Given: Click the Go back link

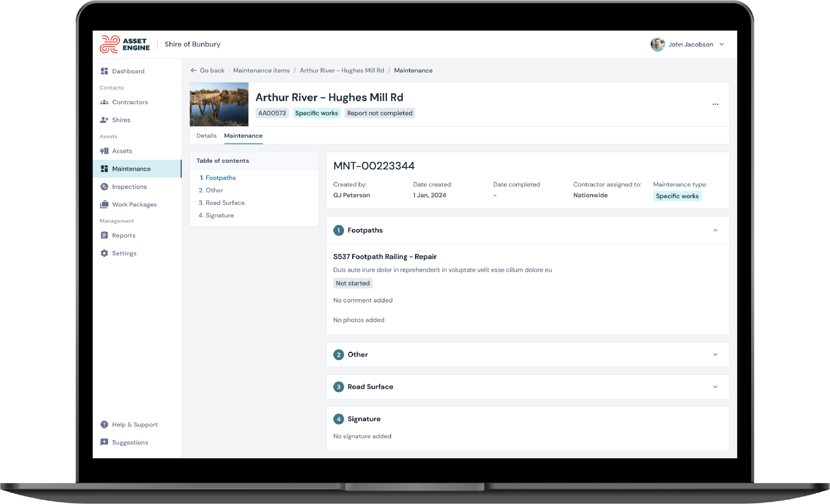Looking at the screenshot, I should [207, 70].
